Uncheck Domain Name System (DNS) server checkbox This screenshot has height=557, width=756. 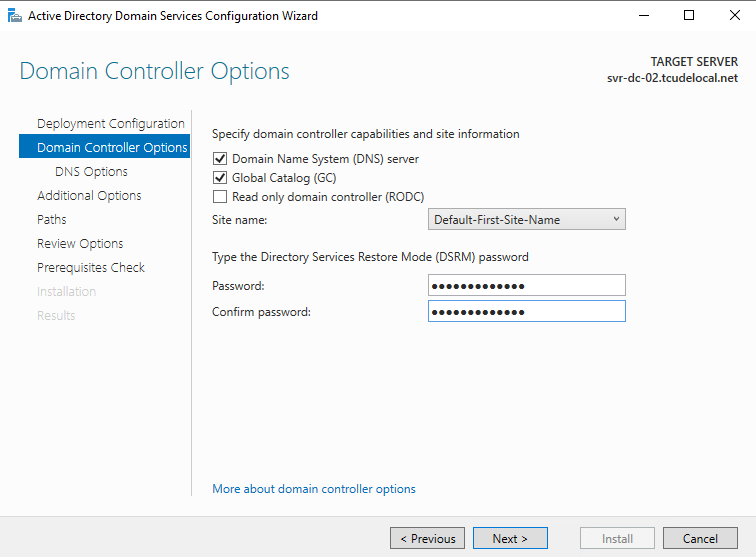[x=220, y=159]
